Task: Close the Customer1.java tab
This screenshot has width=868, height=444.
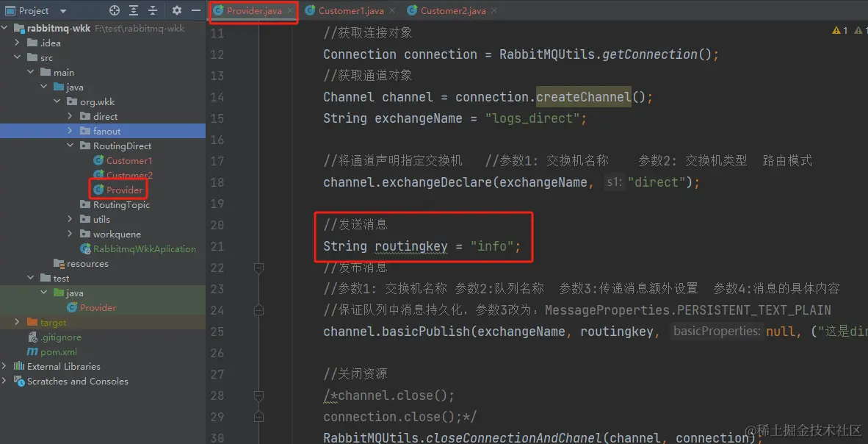Action: [x=392, y=10]
